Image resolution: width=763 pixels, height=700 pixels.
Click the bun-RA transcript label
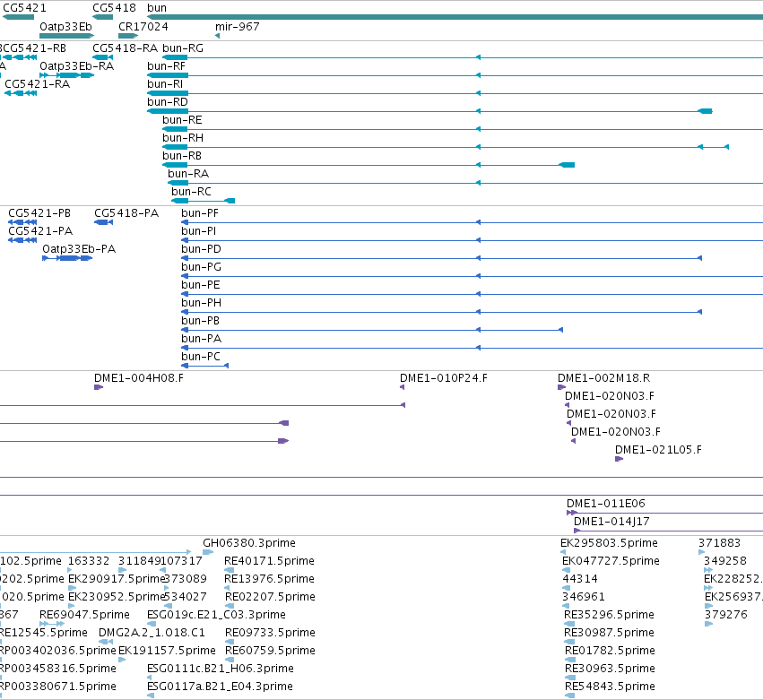(x=188, y=174)
